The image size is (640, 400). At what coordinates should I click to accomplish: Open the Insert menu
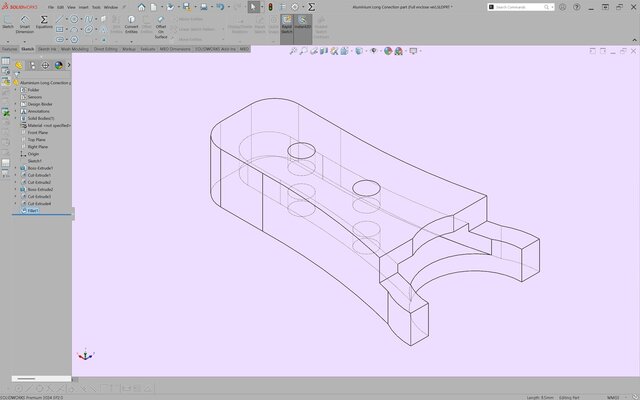(x=82, y=6)
